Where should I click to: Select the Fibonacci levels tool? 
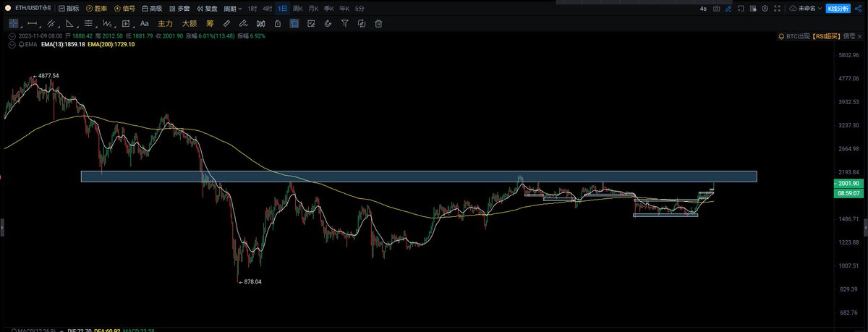tap(88, 24)
